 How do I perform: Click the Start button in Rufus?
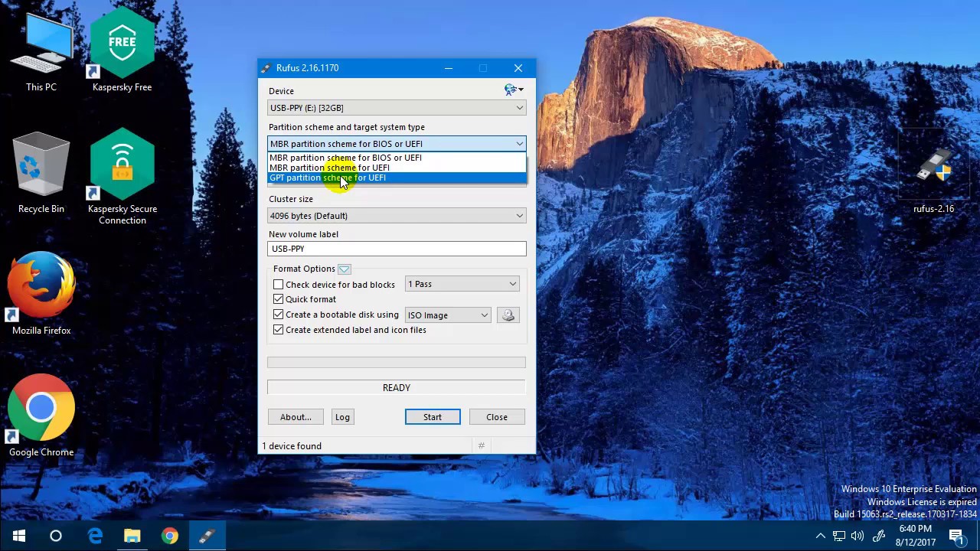pos(433,417)
